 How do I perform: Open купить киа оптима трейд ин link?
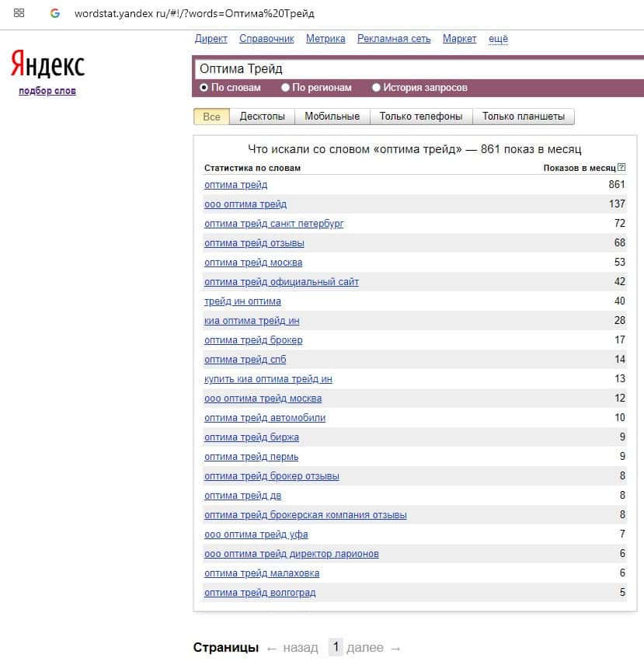tap(268, 379)
